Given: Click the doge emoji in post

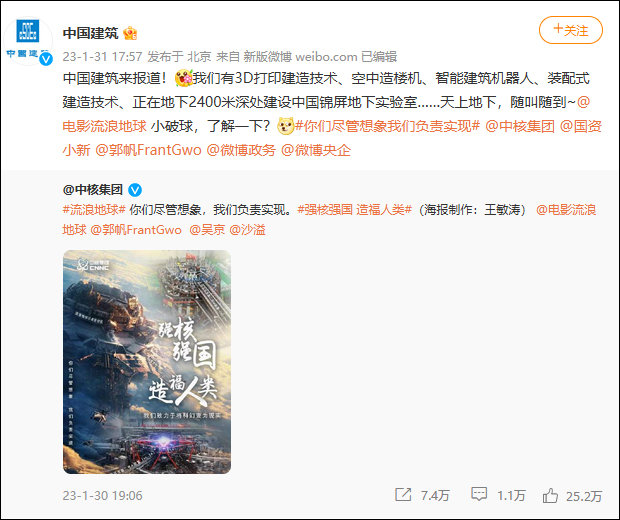Looking at the screenshot, I should [x=285, y=127].
